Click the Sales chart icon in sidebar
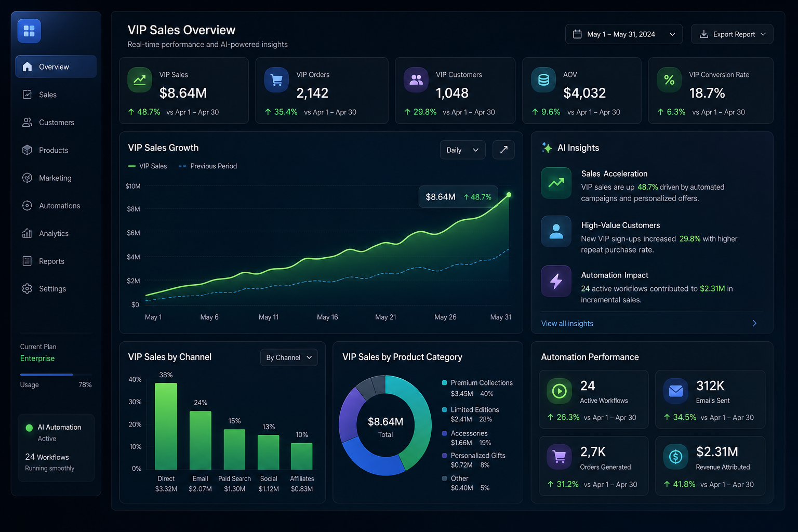Image resolution: width=798 pixels, height=532 pixels. [27, 95]
